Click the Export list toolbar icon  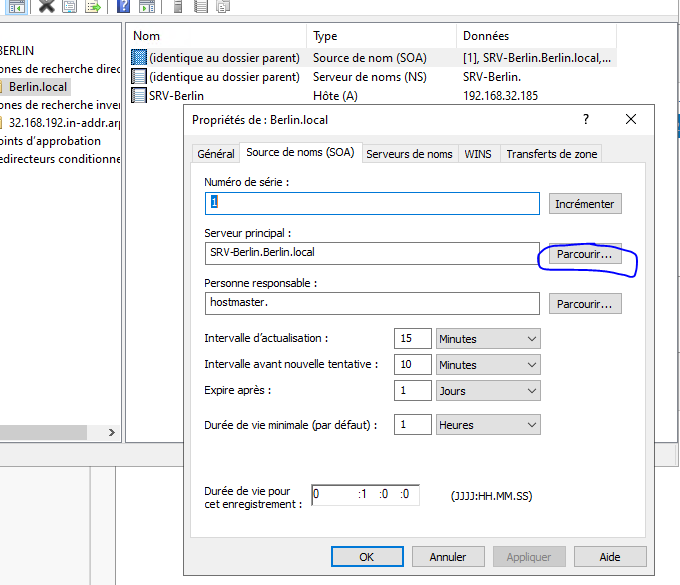coord(92,6)
